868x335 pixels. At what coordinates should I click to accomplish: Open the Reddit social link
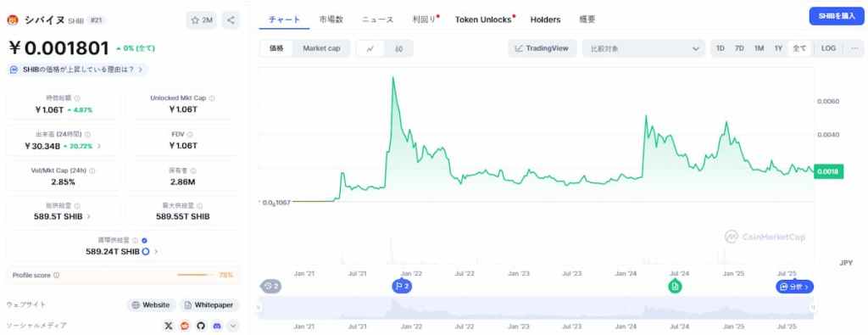(x=185, y=326)
